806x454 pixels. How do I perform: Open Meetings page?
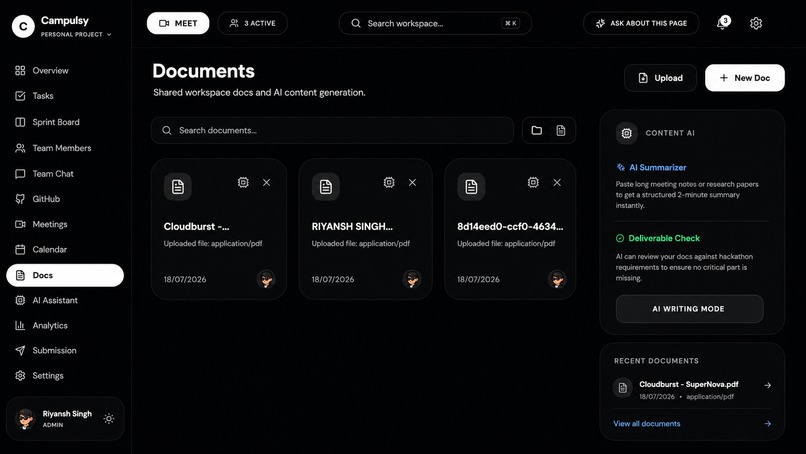coord(65,224)
